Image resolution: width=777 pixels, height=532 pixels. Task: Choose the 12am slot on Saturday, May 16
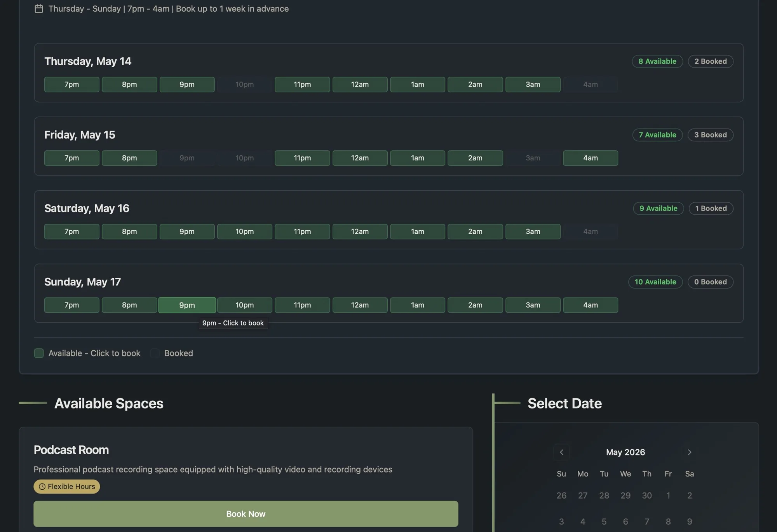coord(360,231)
